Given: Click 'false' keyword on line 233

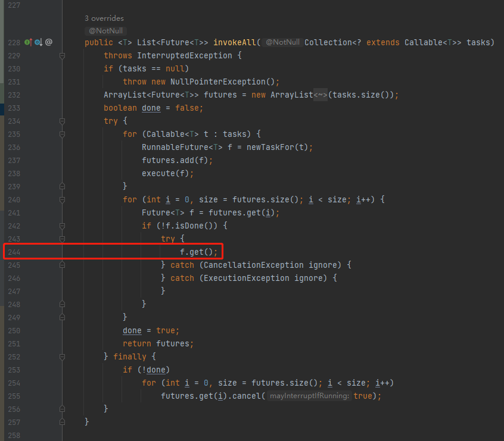Looking at the screenshot, I should pyautogui.click(x=187, y=108).
